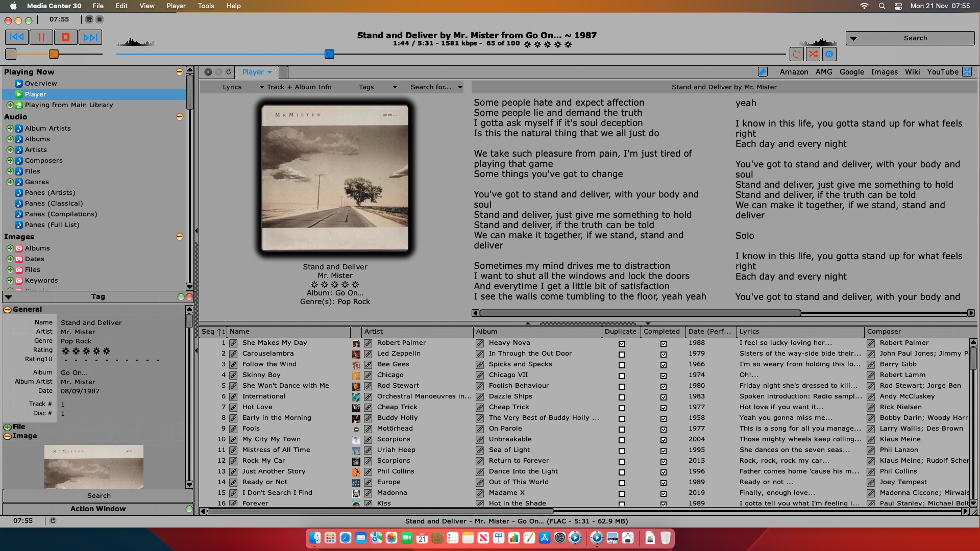Click the expand icon right of YouTube

coord(967,72)
